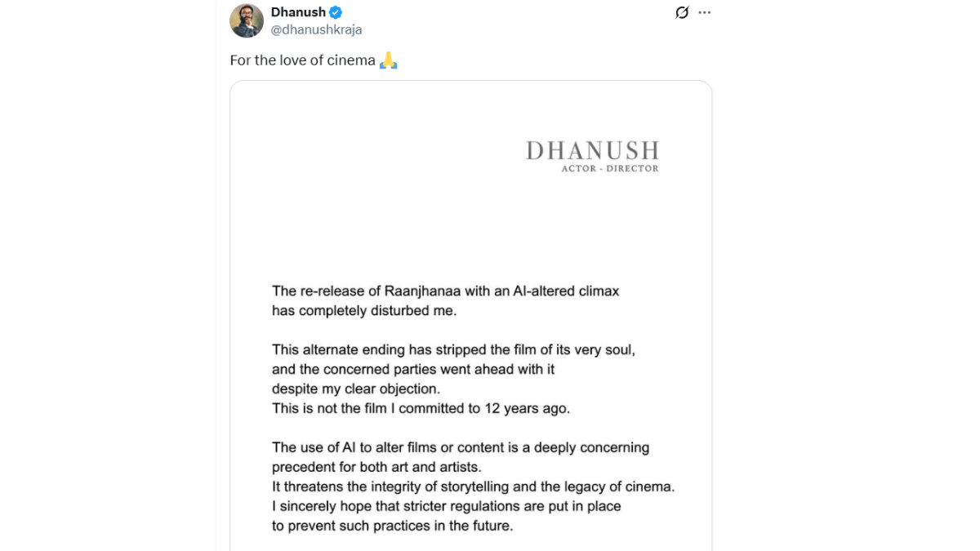Click the 'ACTOR - DIRECTOR' subtitle text
980x551 pixels.
610,169
